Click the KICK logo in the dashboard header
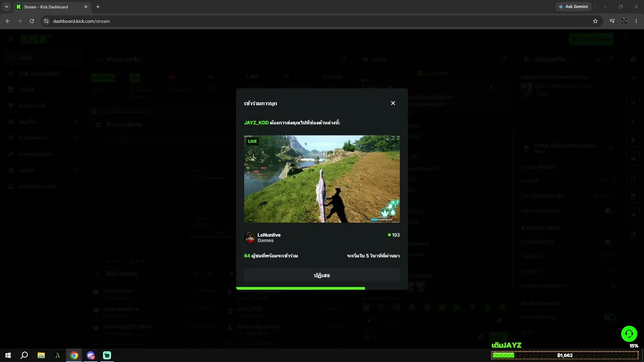The image size is (644, 362). pos(34,39)
